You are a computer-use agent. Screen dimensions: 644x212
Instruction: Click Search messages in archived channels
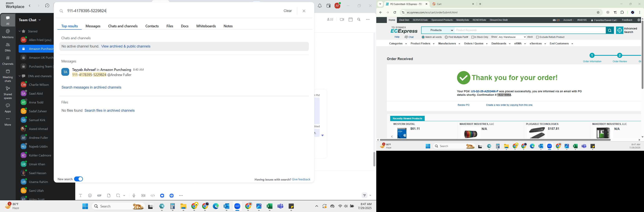[x=91, y=87]
